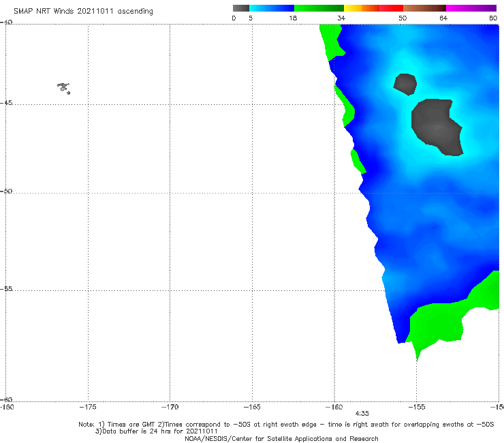Click the brown segment of the color scale
The height and width of the screenshot is (443, 504).
click(x=424, y=8)
